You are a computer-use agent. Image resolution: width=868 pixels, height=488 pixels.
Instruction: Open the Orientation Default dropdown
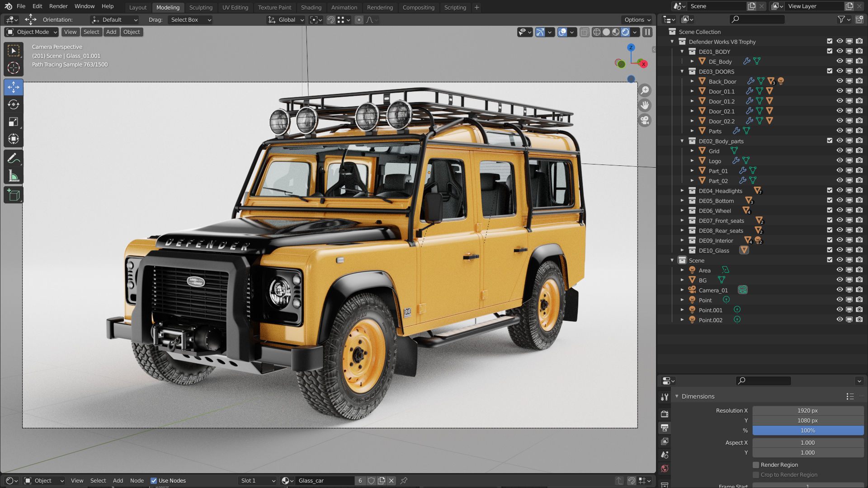114,20
